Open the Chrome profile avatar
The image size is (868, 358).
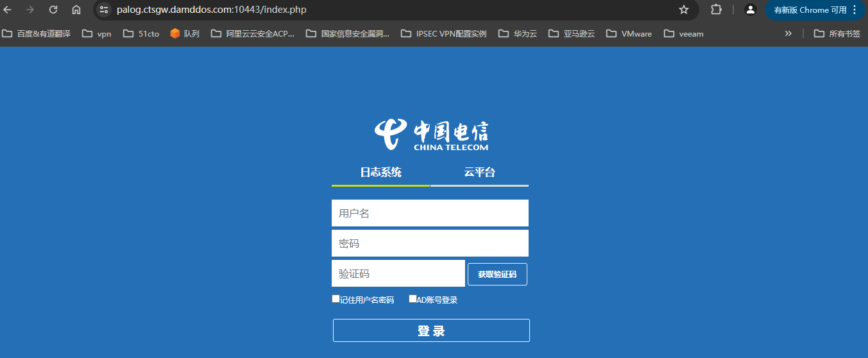click(750, 10)
